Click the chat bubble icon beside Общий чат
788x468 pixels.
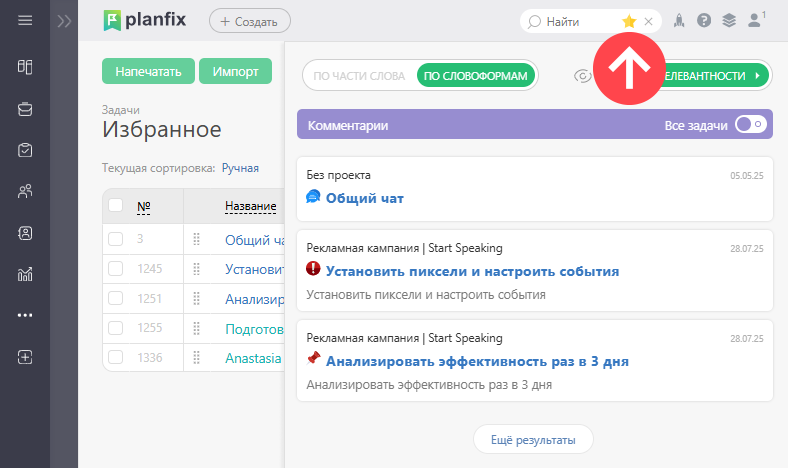(313, 197)
